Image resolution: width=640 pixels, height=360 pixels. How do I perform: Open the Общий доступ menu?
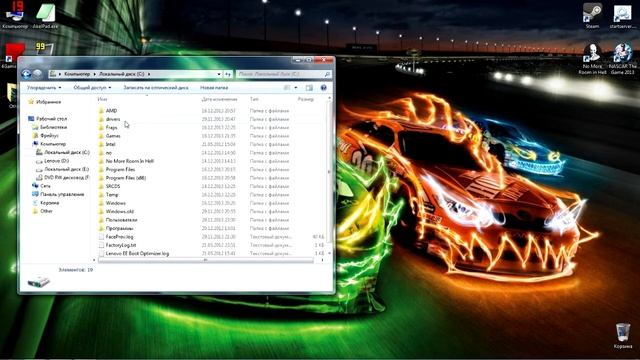pyautogui.click(x=92, y=88)
